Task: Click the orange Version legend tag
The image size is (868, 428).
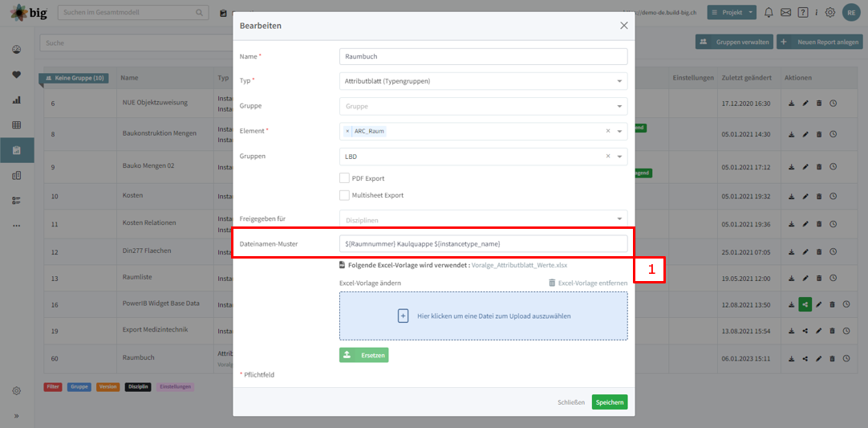Action: point(108,386)
